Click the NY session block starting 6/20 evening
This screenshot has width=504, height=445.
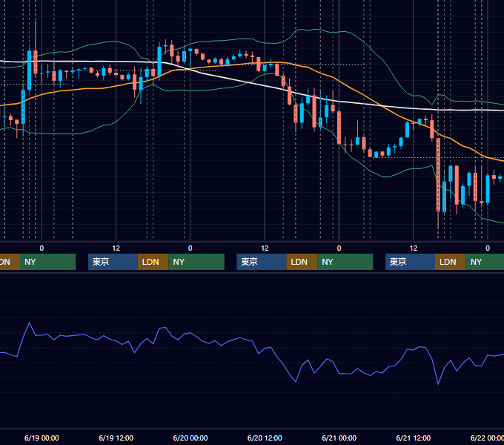click(345, 262)
